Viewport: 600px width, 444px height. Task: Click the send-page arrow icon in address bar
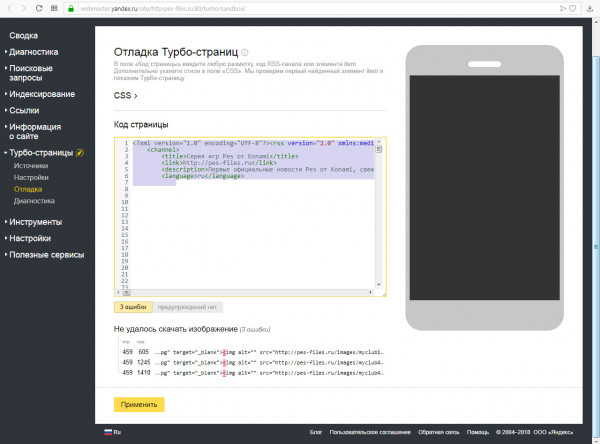[563, 8]
